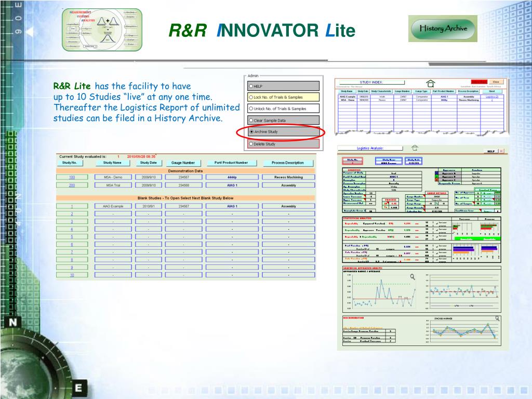The width and height of the screenshot is (532, 399).
Task: Select the HELP radio option
Action: [x=283, y=86]
